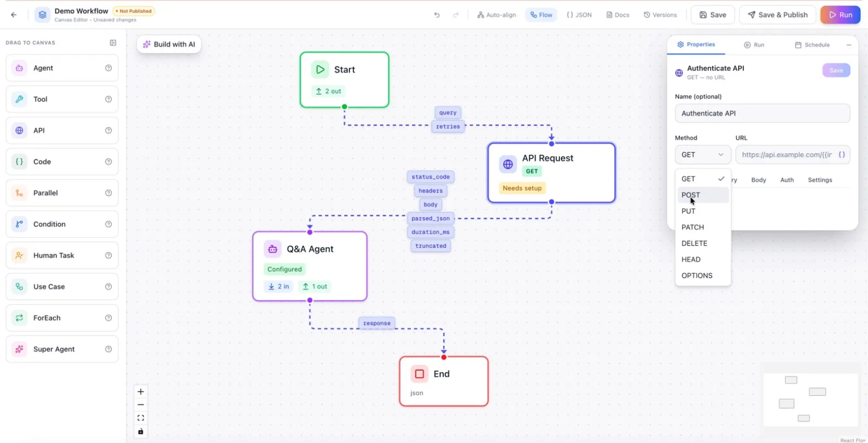This screenshot has width=868, height=443.
Task: Keep GET selected in the method list
Action: click(x=703, y=179)
